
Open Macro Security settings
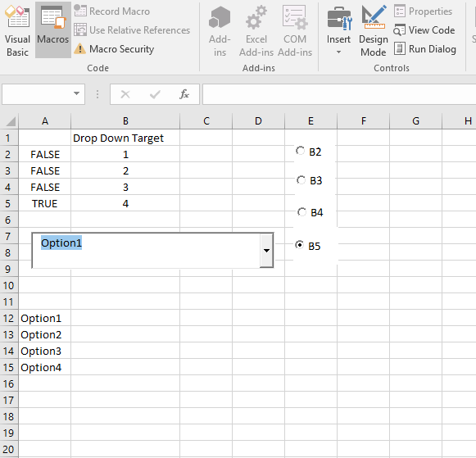[114, 49]
